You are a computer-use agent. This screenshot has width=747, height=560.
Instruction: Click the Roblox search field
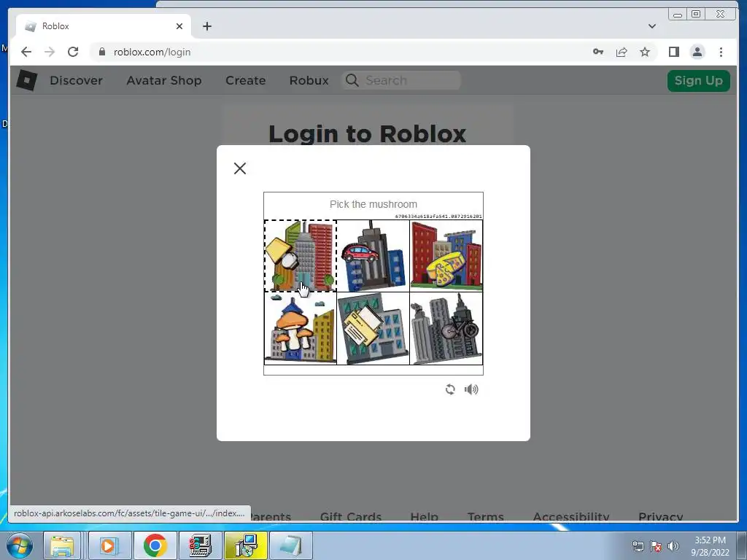pyautogui.click(x=401, y=80)
